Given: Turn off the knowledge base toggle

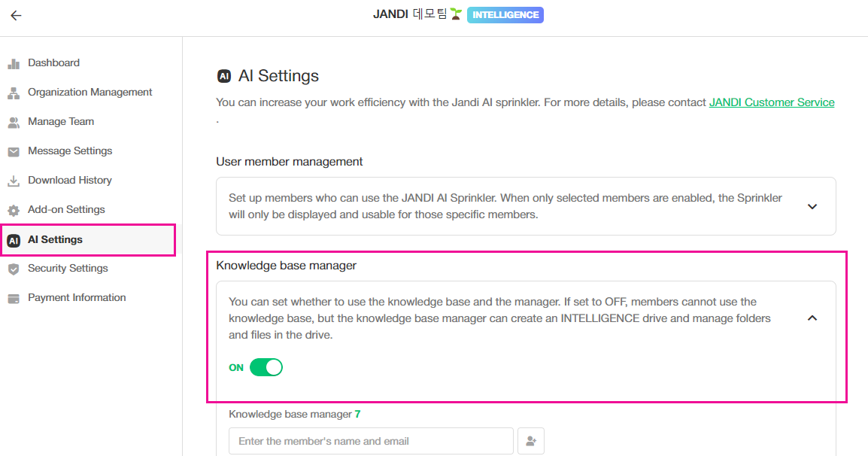Looking at the screenshot, I should [266, 367].
